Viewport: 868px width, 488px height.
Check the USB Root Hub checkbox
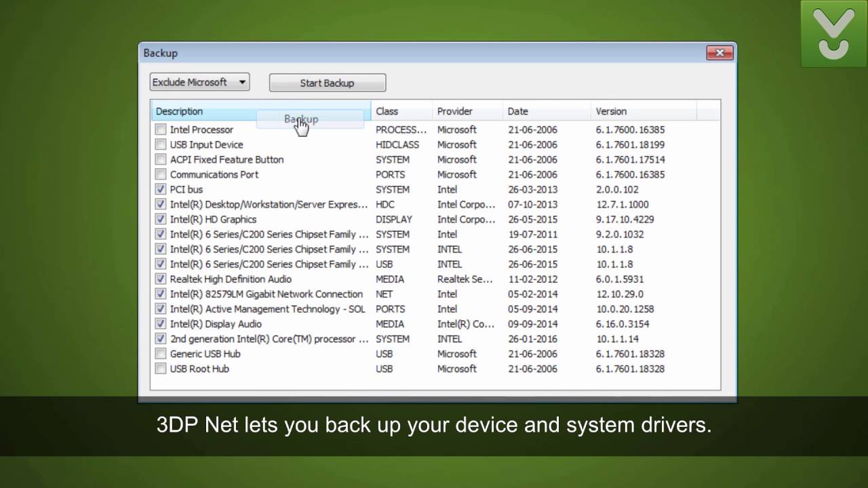161,368
